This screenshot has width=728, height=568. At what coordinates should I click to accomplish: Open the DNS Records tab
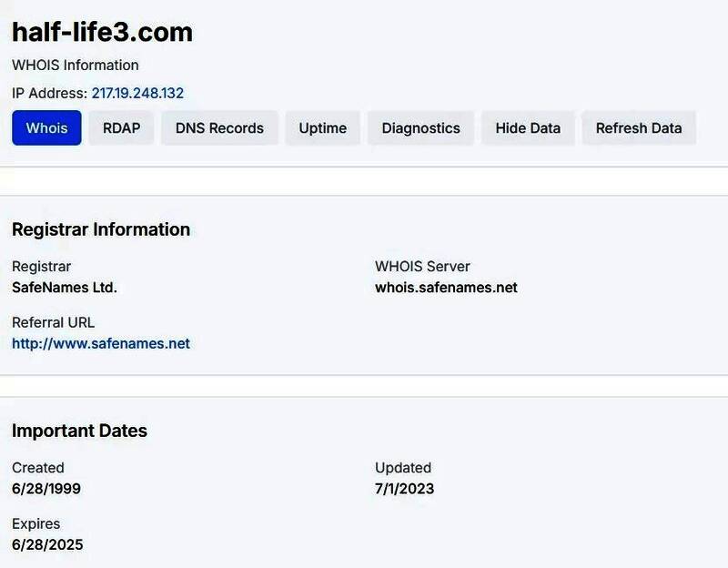219,128
